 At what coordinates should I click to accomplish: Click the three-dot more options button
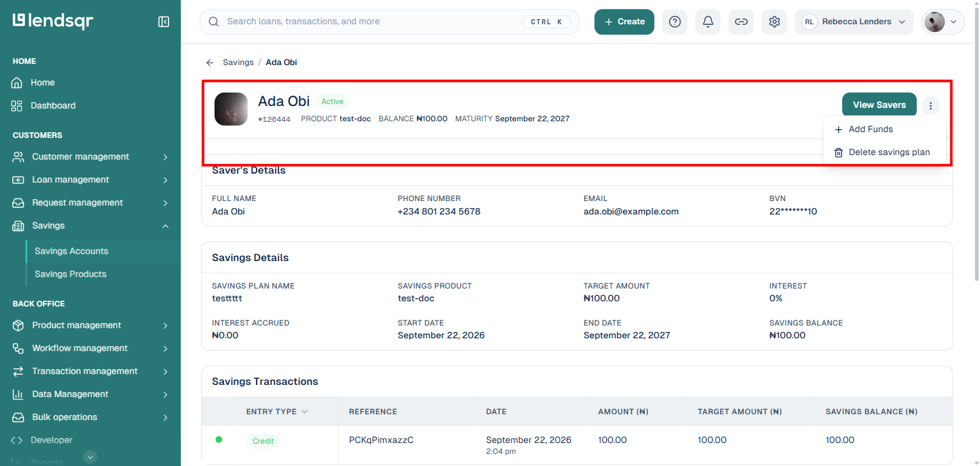pyautogui.click(x=931, y=106)
